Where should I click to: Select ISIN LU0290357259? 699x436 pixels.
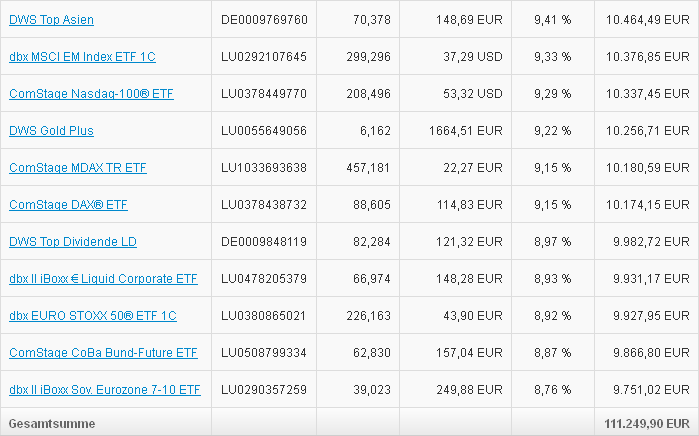tap(264, 390)
